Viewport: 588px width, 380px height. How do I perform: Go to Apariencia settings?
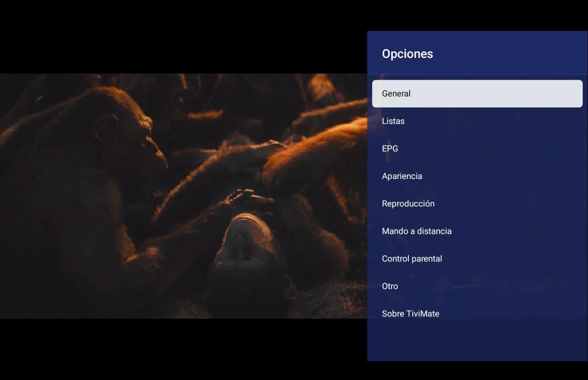tap(477, 176)
